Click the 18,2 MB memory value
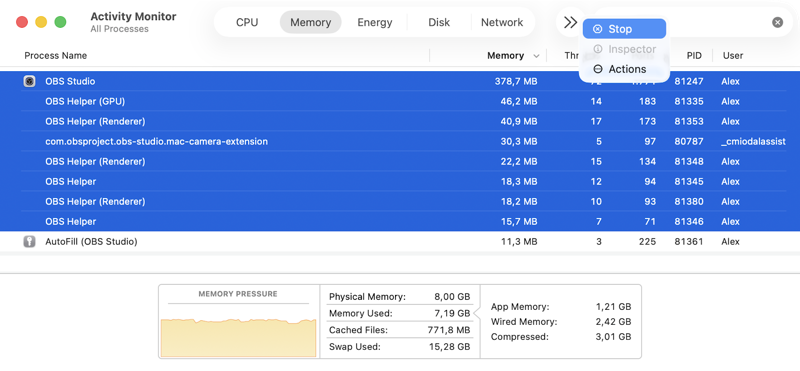The image size is (800, 371). coord(518,201)
